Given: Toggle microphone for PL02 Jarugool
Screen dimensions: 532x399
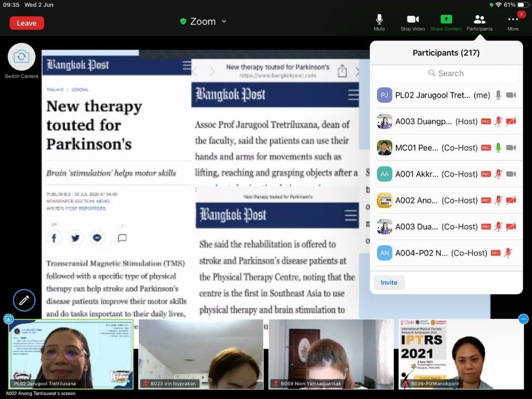Looking at the screenshot, I should point(498,95).
